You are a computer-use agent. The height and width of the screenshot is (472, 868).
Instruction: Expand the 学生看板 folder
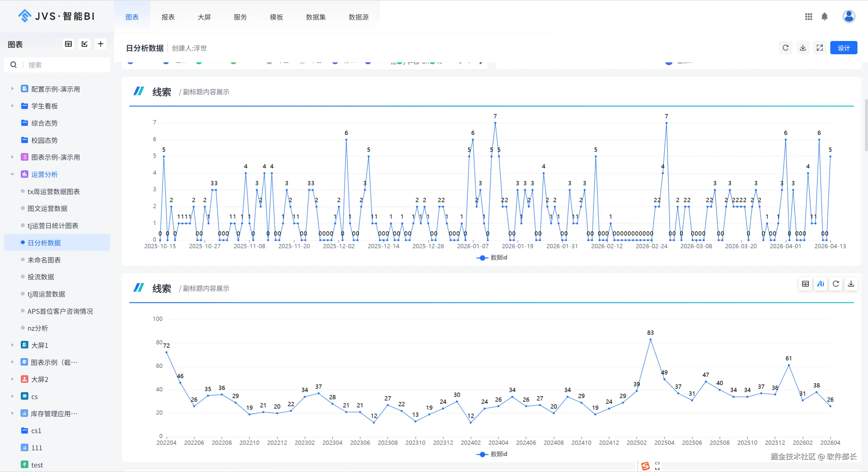coord(12,106)
